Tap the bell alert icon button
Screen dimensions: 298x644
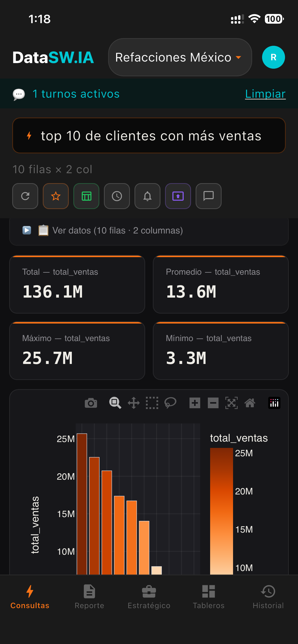pos(147,196)
